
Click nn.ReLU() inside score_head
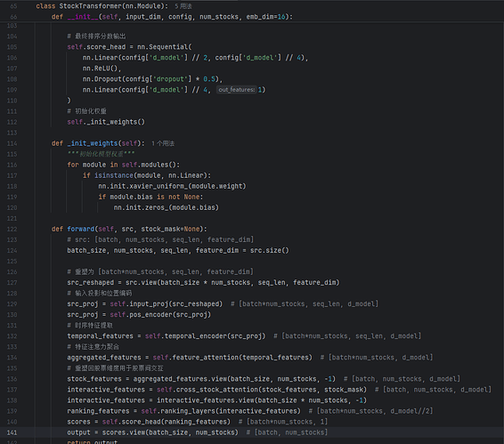(102, 69)
